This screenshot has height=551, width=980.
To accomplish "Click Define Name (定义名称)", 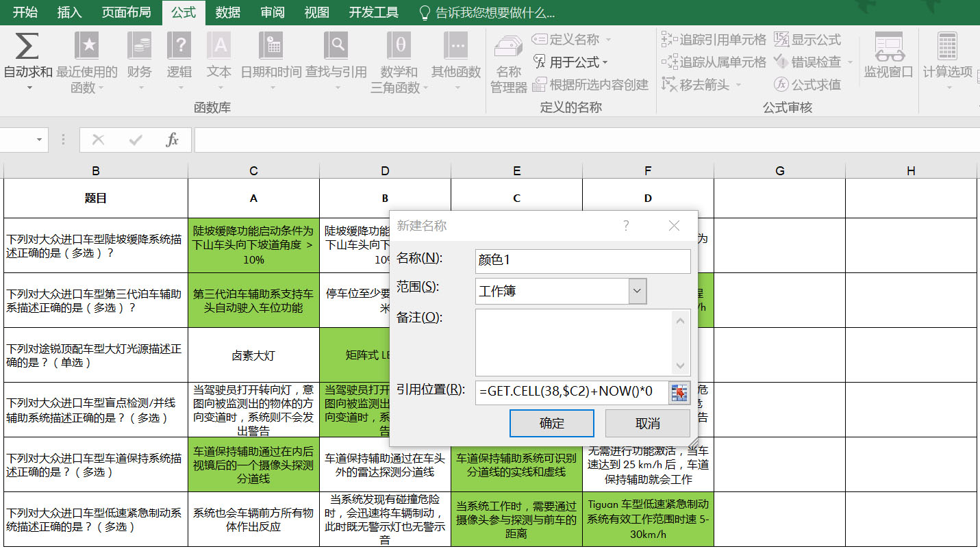I will 566,40.
